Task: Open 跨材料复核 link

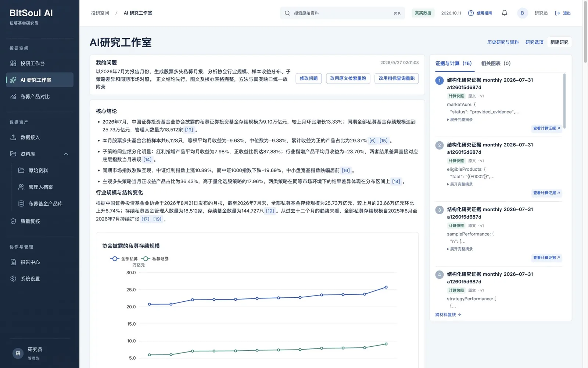Action: (x=448, y=315)
